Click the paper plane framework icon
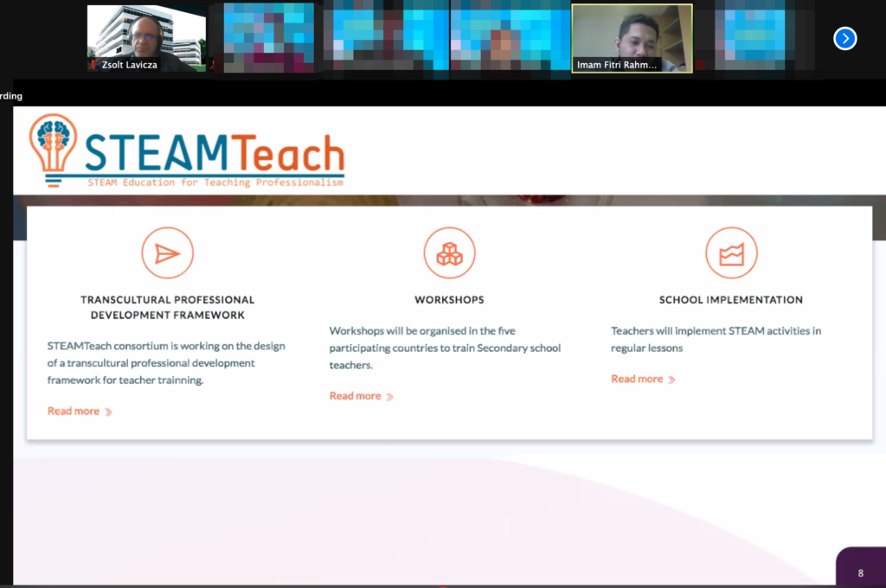The width and height of the screenshot is (886, 588). click(x=167, y=253)
